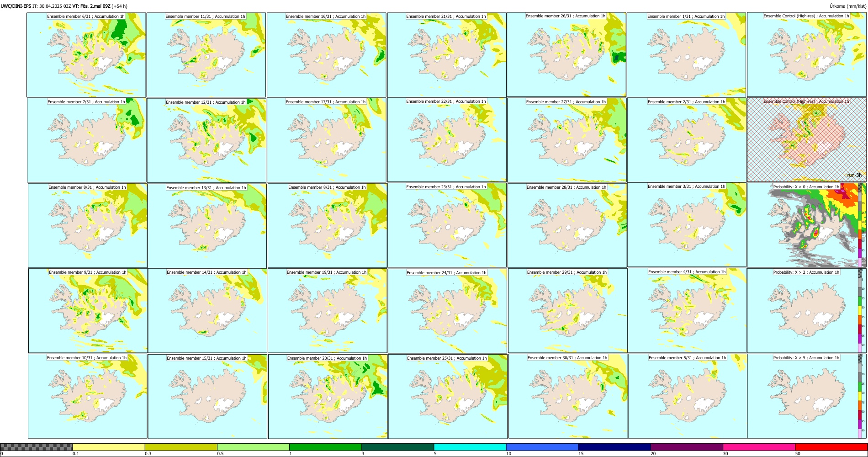Click the Ensemble member 12/31 map panel
Image resolution: width=868 pixels, height=457 pixels.
pyautogui.click(x=206, y=140)
